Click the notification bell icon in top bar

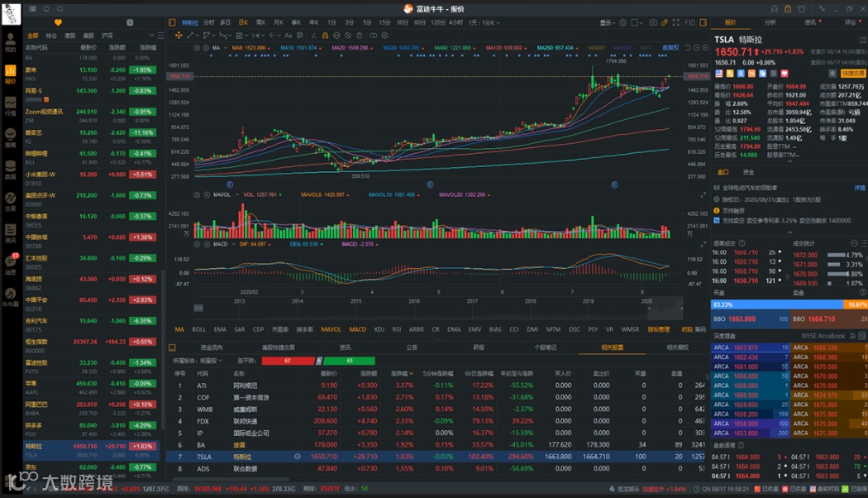pos(46,9)
